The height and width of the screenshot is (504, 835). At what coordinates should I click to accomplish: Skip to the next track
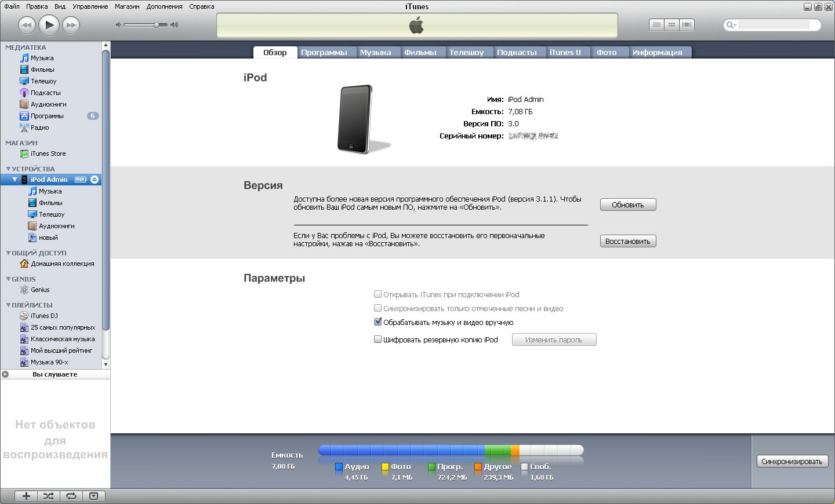(x=71, y=25)
